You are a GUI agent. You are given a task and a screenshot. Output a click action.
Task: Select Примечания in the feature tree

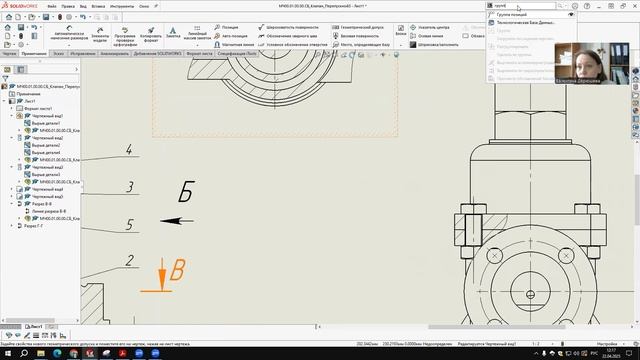pos(28,94)
